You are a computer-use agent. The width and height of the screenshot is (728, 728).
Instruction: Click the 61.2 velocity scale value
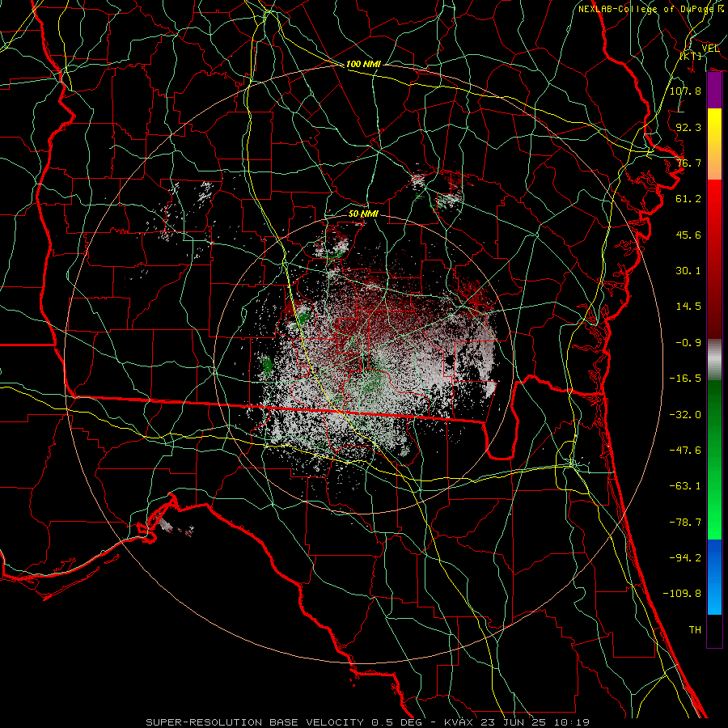point(688,199)
